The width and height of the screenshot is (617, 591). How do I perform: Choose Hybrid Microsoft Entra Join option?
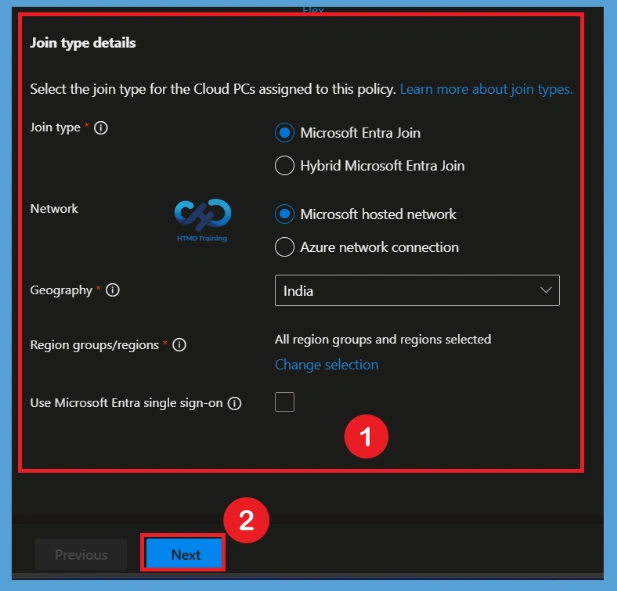[x=284, y=166]
